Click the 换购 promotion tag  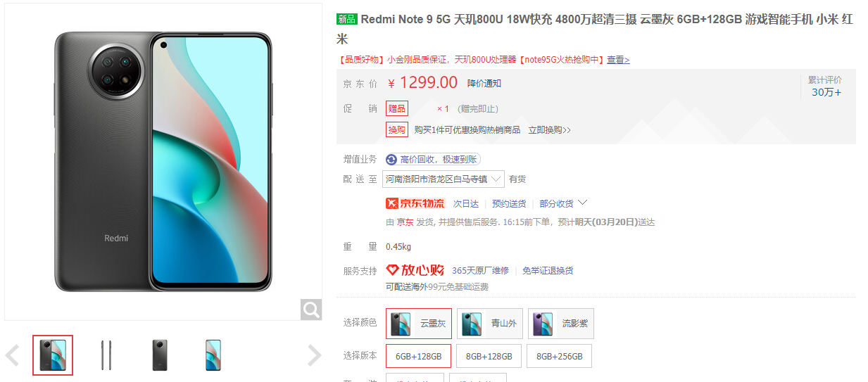[397, 130]
